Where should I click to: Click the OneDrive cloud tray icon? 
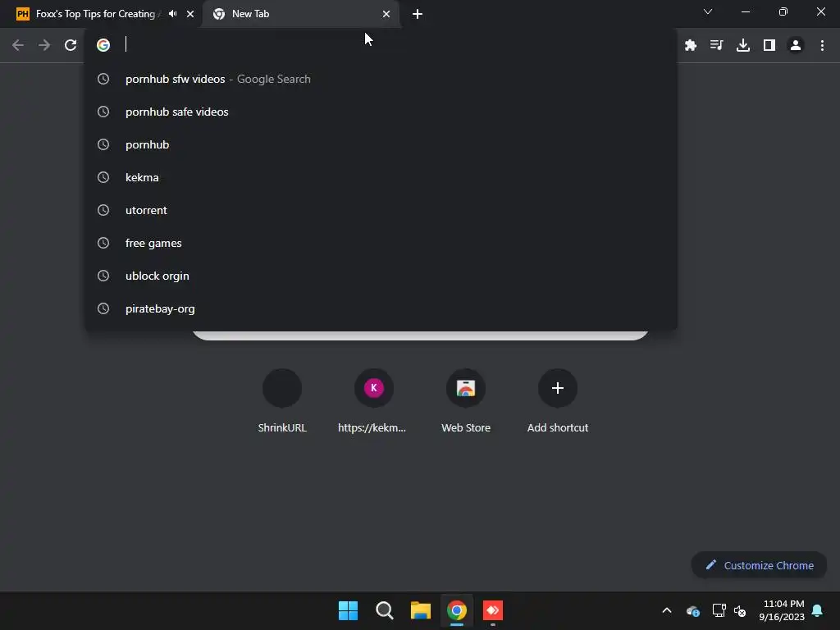point(692,610)
